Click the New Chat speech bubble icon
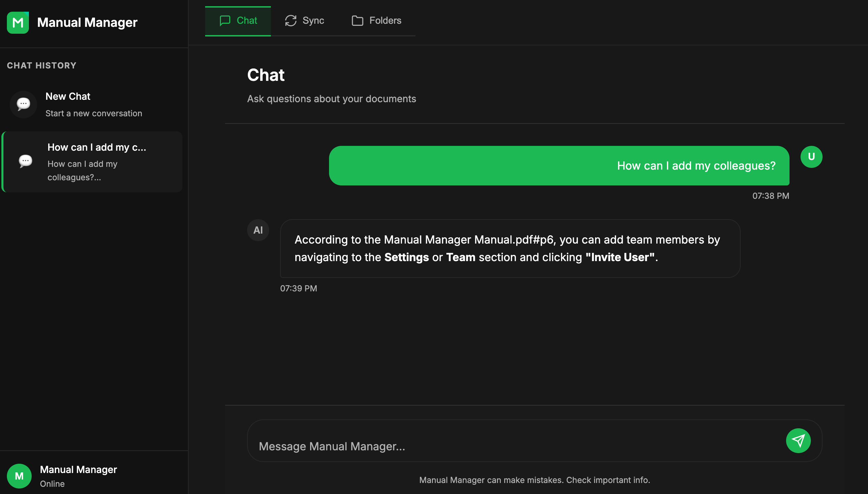 [x=23, y=104]
